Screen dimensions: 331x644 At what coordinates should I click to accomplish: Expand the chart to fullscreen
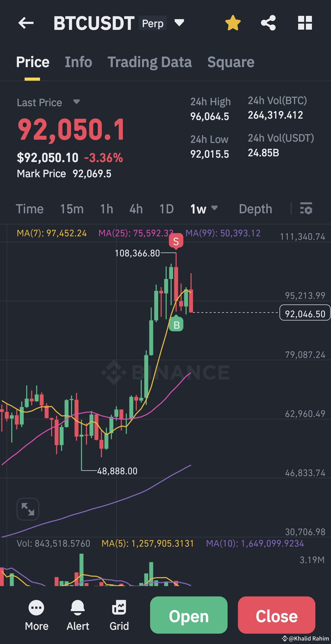pos(28,509)
